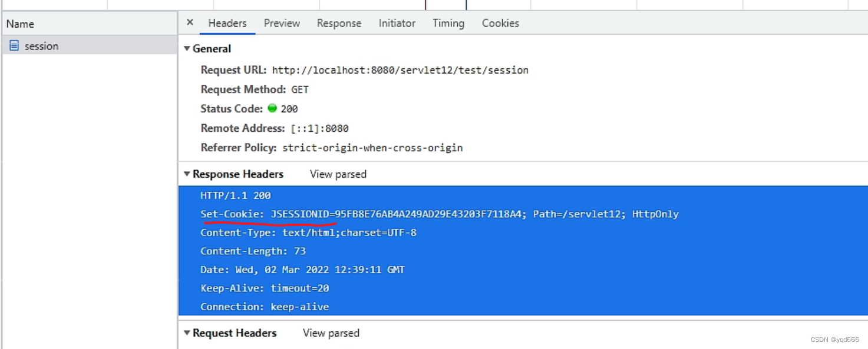Open the Response tab
The width and height of the screenshot is (868, 349).
[x=339, y=23]
